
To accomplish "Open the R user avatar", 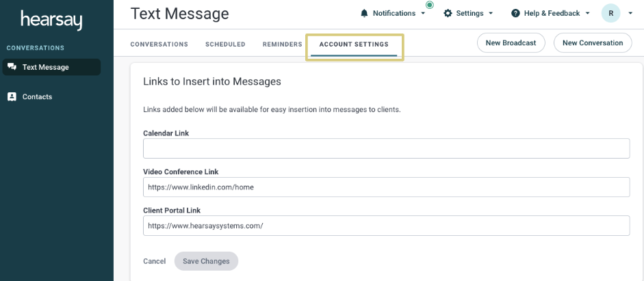I will [610, 13].
